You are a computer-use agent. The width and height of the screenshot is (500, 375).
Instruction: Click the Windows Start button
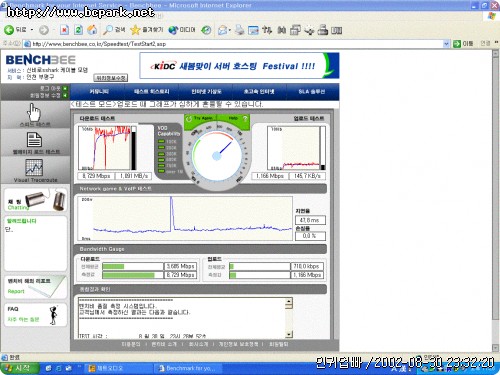[18, 368]
